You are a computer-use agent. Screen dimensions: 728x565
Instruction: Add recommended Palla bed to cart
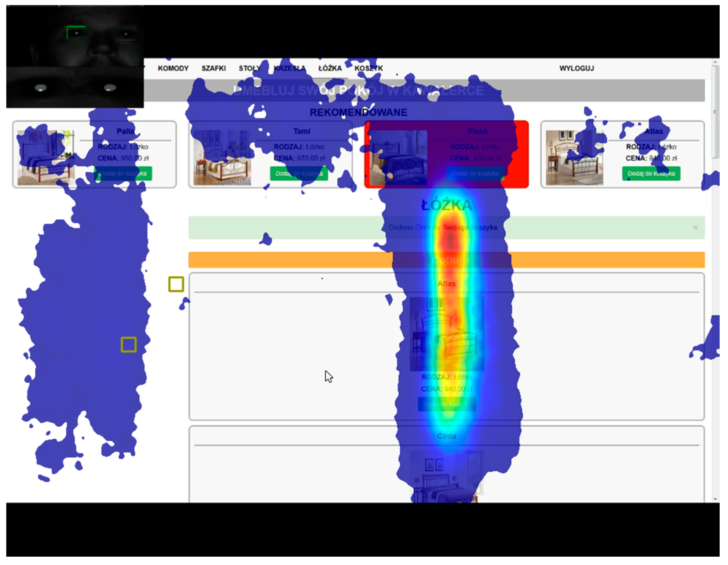pyautogui.click(x=123, y=173)
